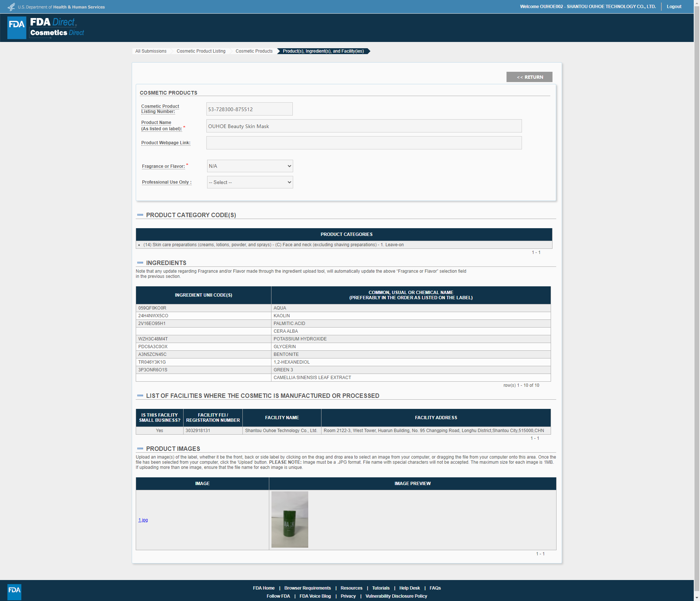Open the Professional Use Only dropdown
The height and width of the screenshot is (601, 700).
[x=250, y=182]
